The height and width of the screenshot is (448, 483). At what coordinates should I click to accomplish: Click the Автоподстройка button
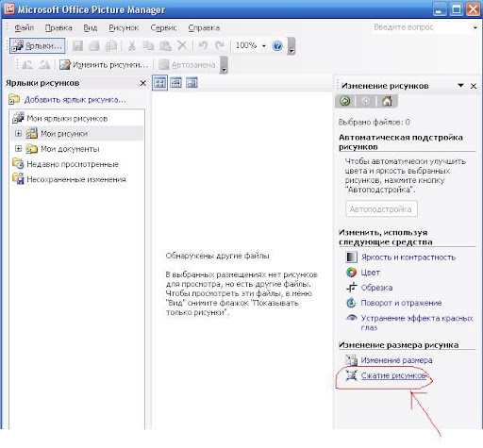pyautogui.click(x=381, y=209)
